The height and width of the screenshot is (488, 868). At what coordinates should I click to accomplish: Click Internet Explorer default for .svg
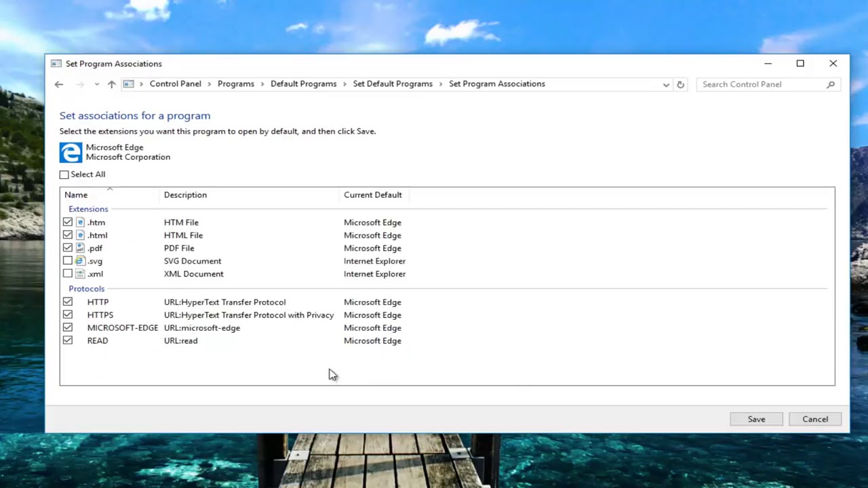coord(374,261)
